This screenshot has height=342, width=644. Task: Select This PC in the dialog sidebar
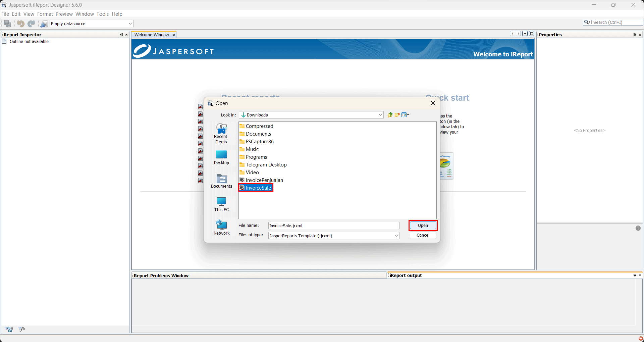coord(221,204)
